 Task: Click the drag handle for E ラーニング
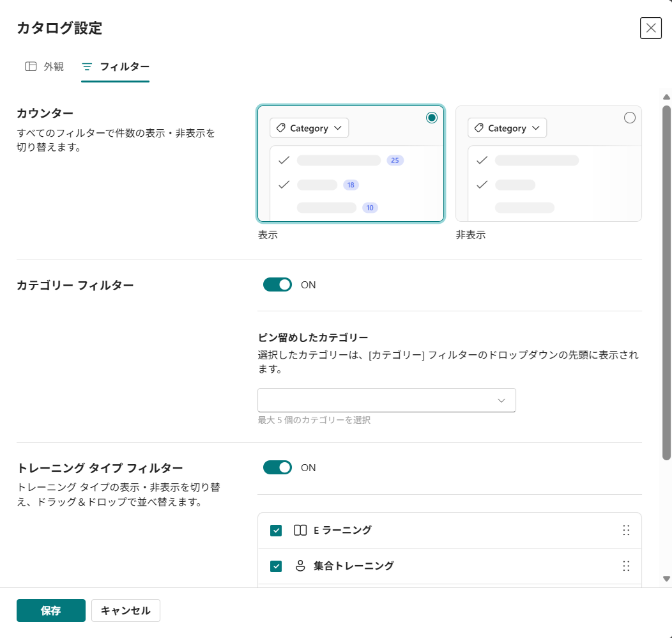626,531
